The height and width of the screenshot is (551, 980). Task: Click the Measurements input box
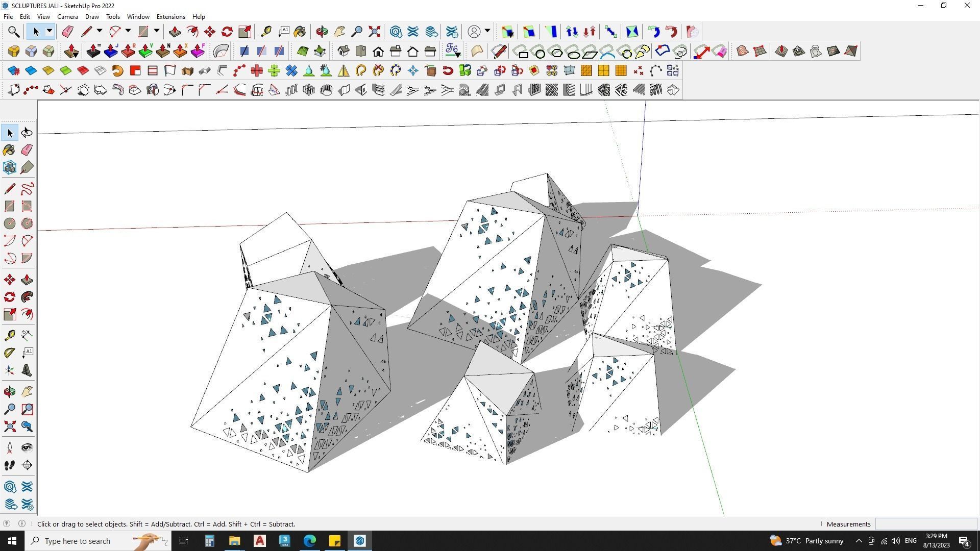(926, 524)
